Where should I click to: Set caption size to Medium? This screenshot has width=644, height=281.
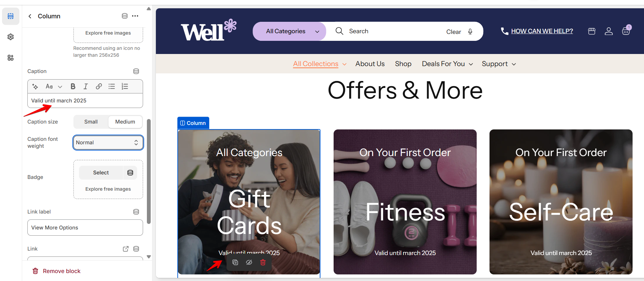pyautogui.click(x=125, y=122)
